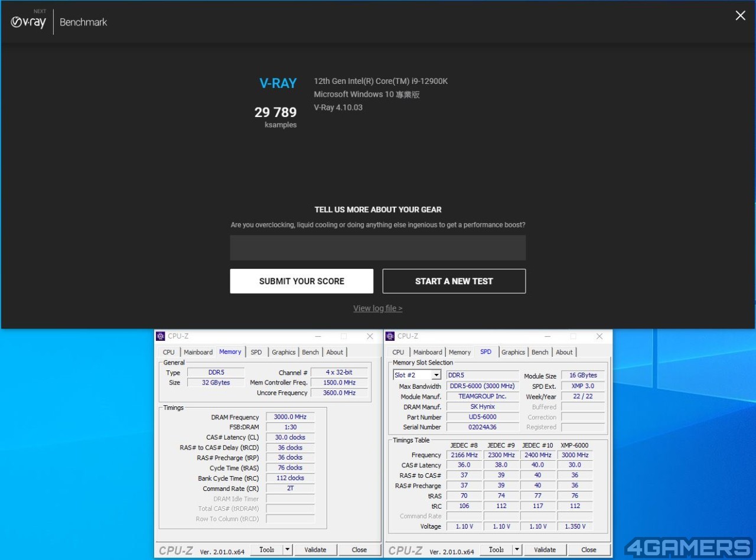Screen dimensions: 756x560
Task: Click Serial Number value 02024A36
Action: (483, 427)
